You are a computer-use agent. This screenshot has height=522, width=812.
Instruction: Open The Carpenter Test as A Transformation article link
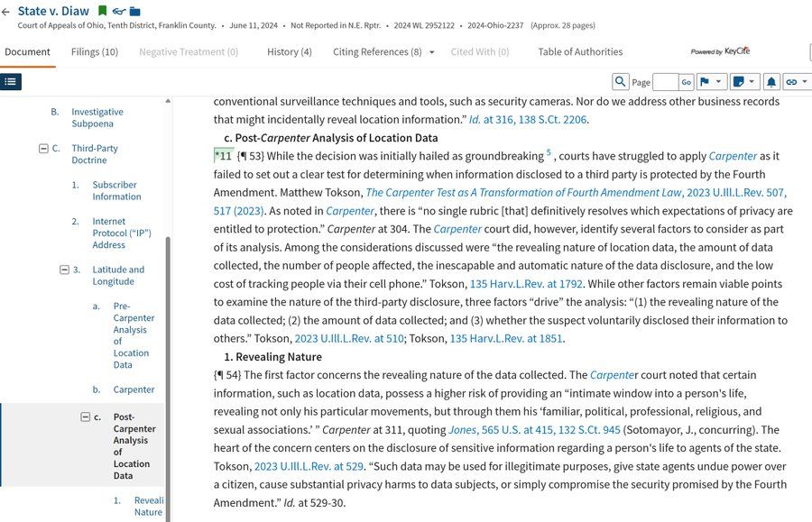pyautogui.click(x=523, y=192)
